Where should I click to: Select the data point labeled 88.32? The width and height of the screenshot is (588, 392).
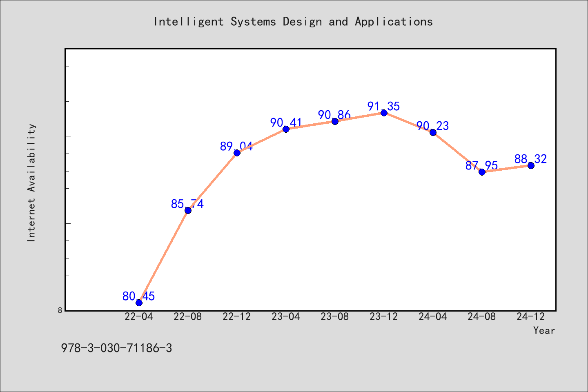tap(531, 165)
